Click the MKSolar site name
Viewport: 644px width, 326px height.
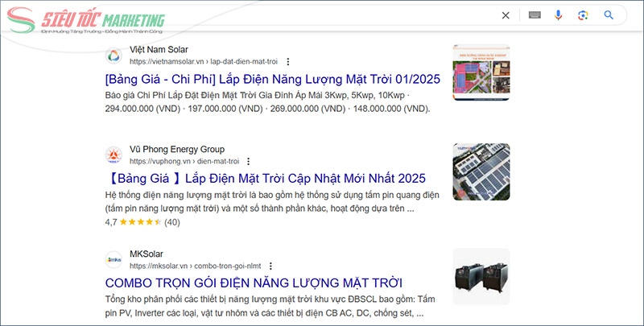[147, 254]
